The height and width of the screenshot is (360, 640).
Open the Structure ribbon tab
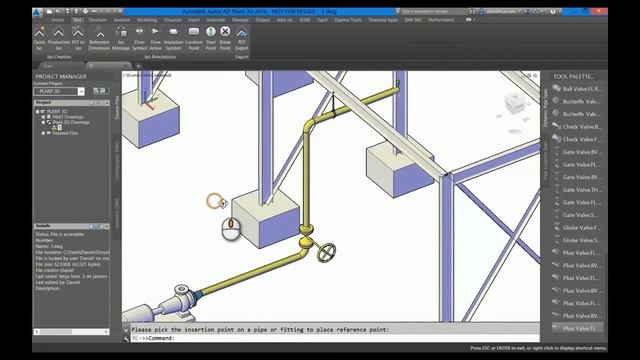98,20
